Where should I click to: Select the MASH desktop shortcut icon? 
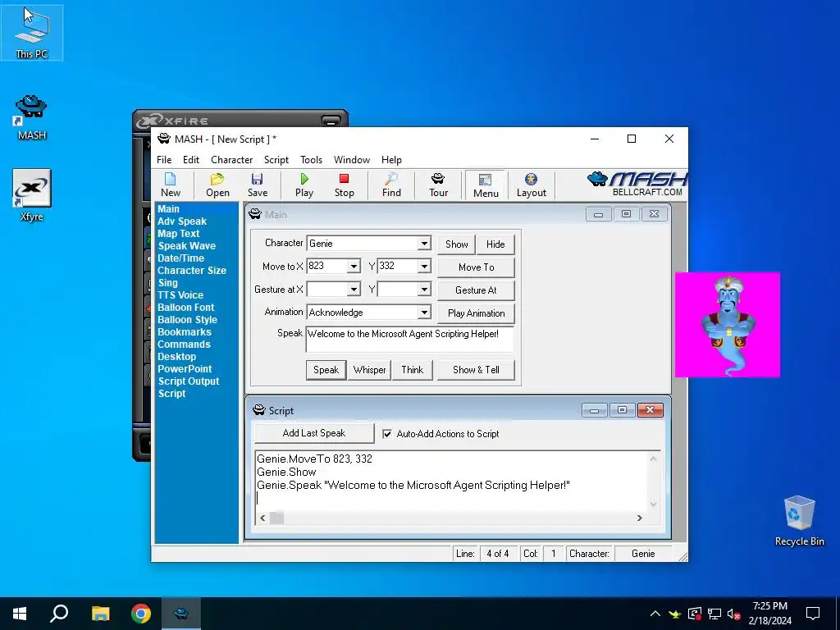tap(32, 118)
